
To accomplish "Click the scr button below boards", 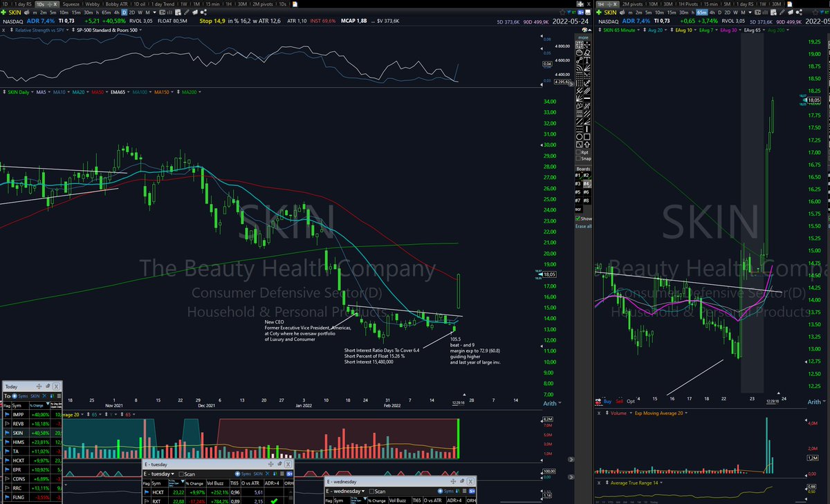I will coord(578,209).
